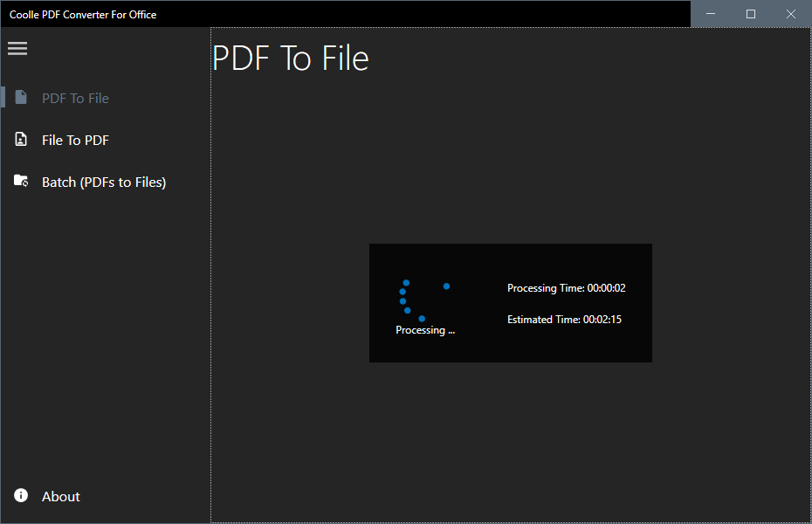Minimize the Coolle PDF Converter window
Viewport: 812px width, 524px height.
[x=711, y=14]
